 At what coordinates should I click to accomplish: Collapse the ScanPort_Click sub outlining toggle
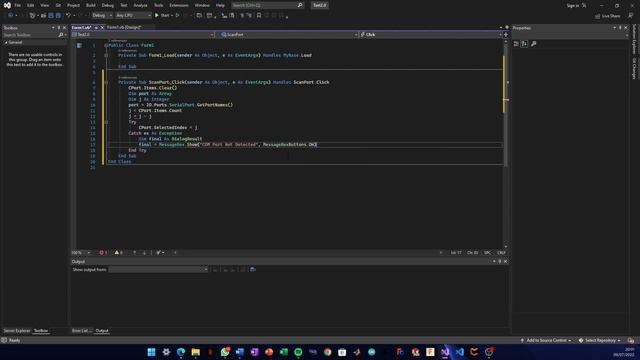106,82
